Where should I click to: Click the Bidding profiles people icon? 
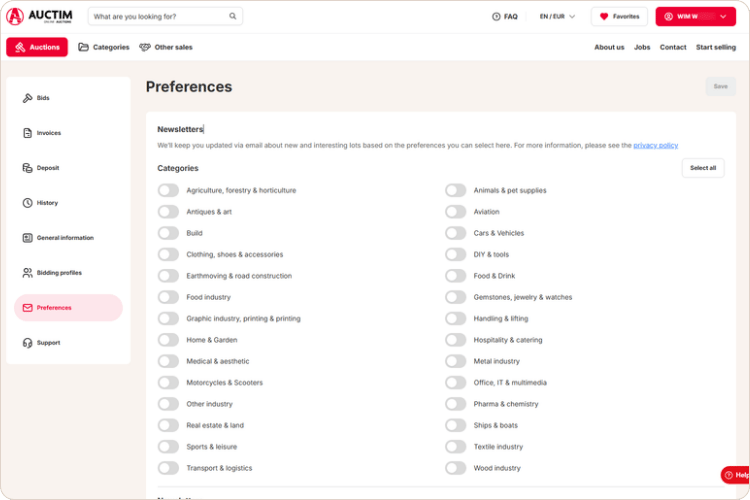coord(27,272)
